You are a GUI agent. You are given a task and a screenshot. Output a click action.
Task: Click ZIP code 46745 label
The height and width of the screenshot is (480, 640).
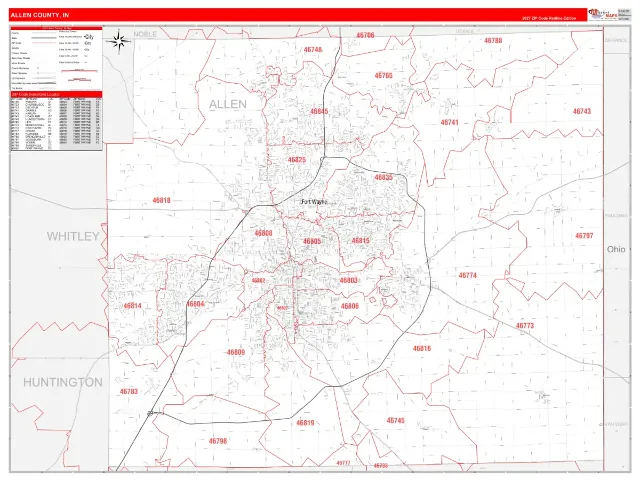point(396,420)
